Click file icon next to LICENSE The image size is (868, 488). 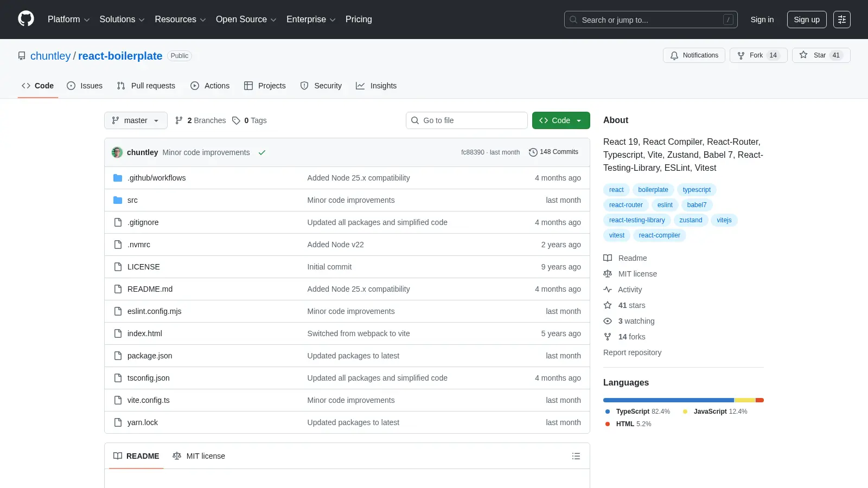click(118, 267)
